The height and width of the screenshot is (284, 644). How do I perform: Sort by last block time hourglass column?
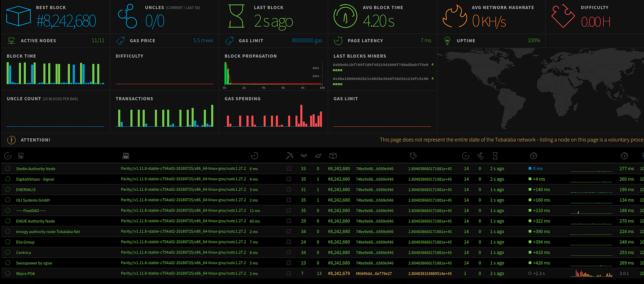pyautogui.click(x=495, y=156)
